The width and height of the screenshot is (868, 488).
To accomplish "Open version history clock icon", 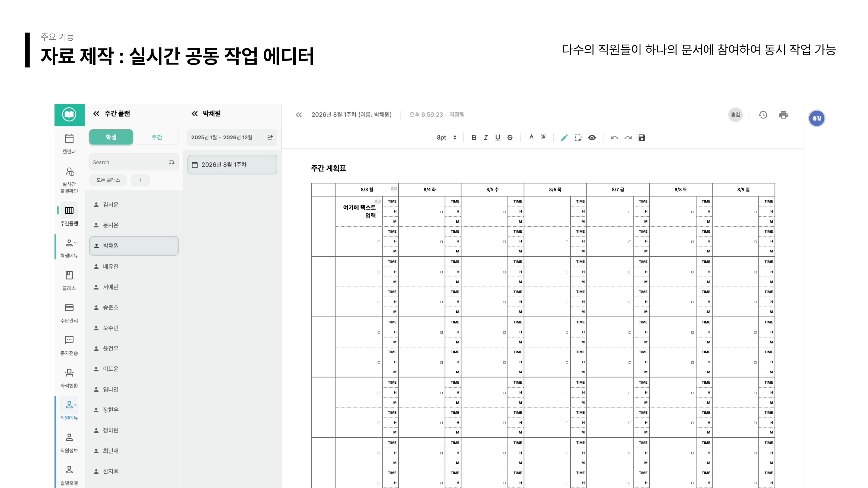I will click(763, 115).
